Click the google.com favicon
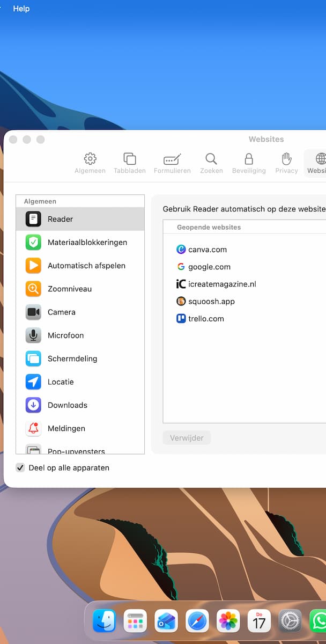 pos(181,267)
